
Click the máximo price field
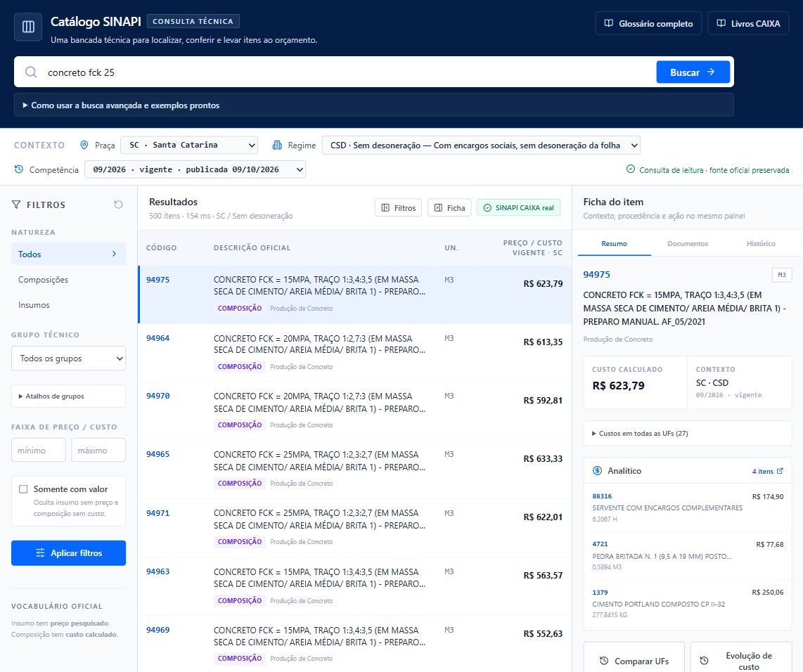pos(98,451)
